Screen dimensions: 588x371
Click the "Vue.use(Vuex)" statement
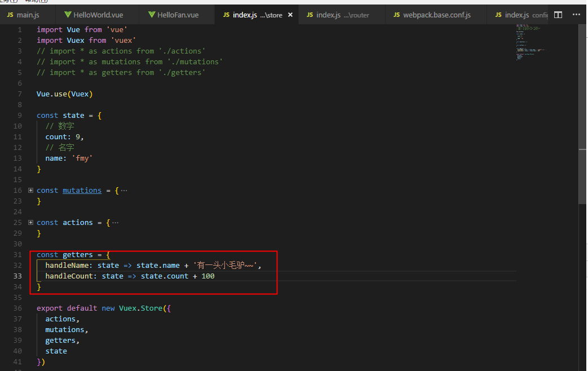(64, 94)
